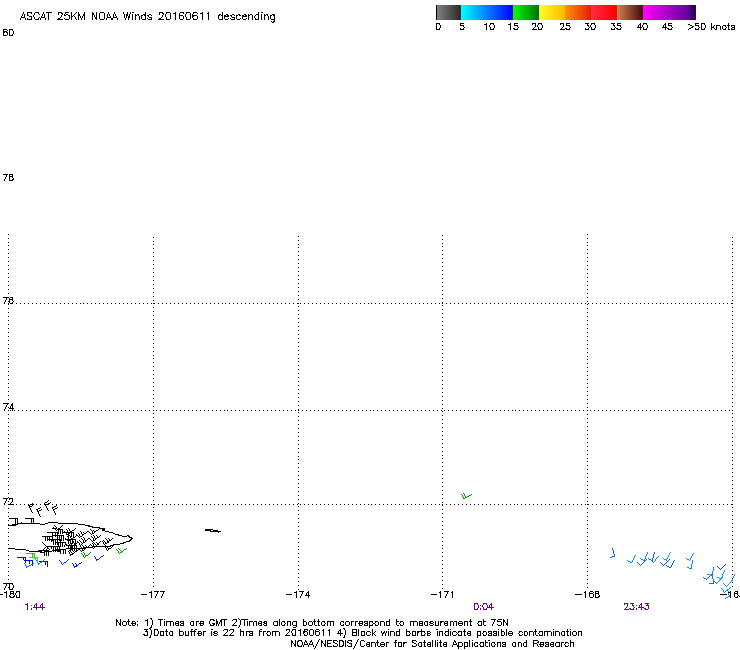Click the -168 longitude label
The image size is (740, 650).
(x=587, y=594)
